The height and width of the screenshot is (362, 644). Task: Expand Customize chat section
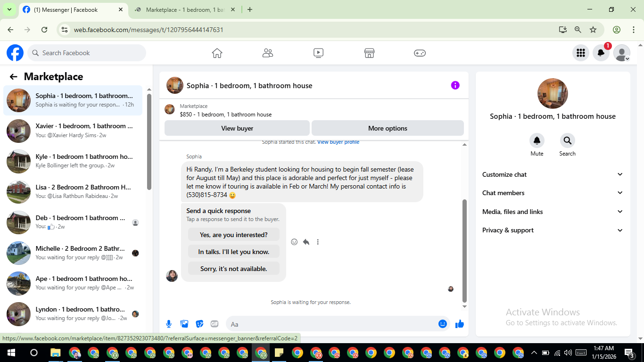click(x=553, y=174)
